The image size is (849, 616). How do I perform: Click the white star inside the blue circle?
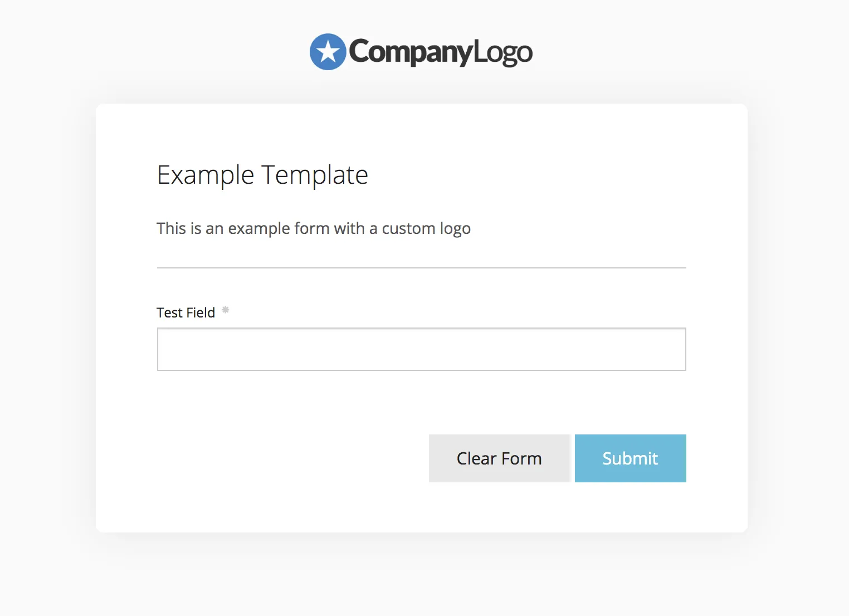pyautogui.click(x=328, y=51)
